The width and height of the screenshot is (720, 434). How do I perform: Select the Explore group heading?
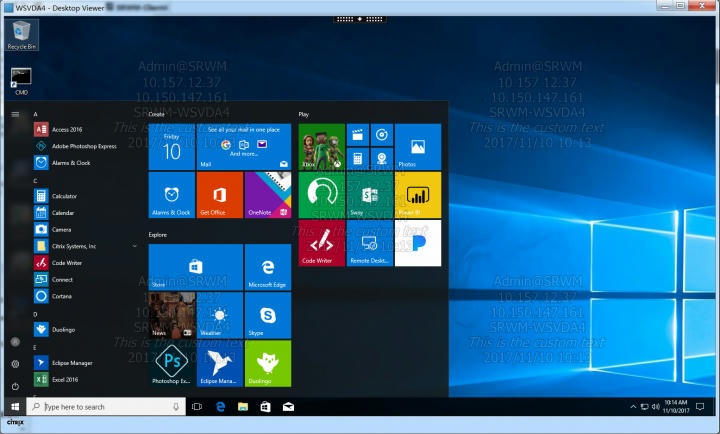click(x=158, y=235)
